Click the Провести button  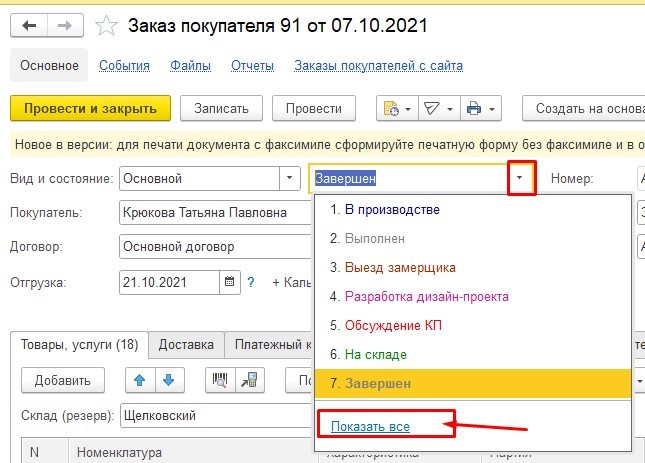(x=314, y=108)
